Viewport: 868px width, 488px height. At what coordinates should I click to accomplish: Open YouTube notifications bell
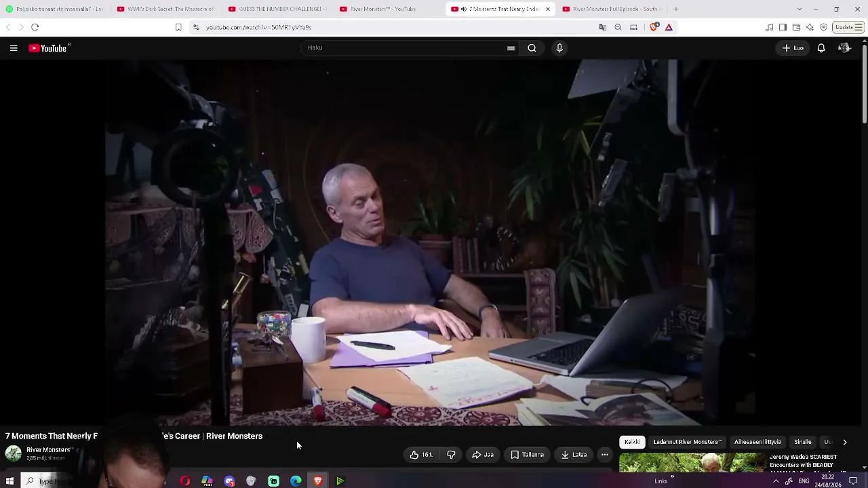coord(821,48)
